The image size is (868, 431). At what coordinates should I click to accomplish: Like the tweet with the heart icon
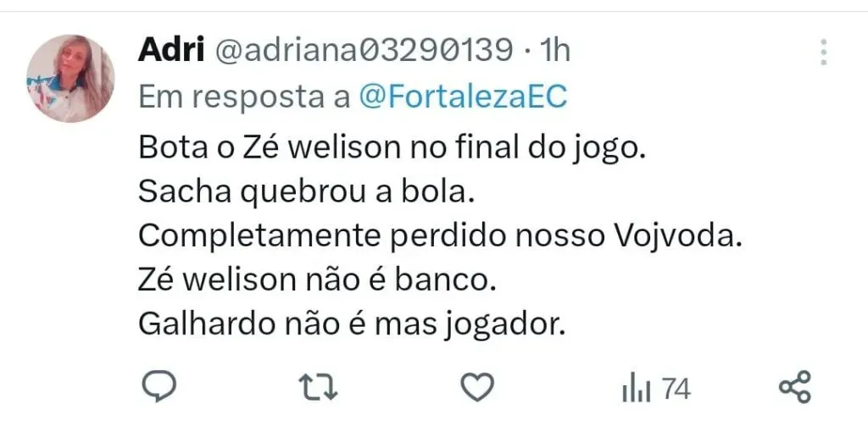477,387
